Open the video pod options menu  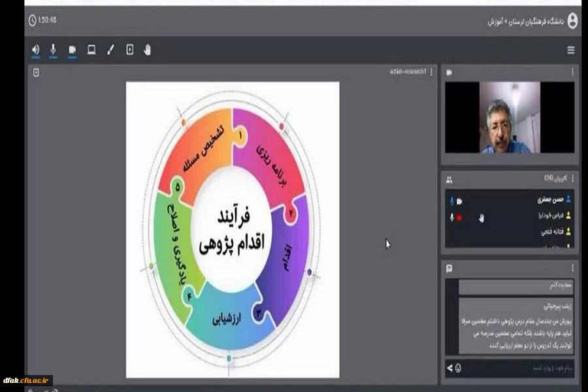point(573,72)
